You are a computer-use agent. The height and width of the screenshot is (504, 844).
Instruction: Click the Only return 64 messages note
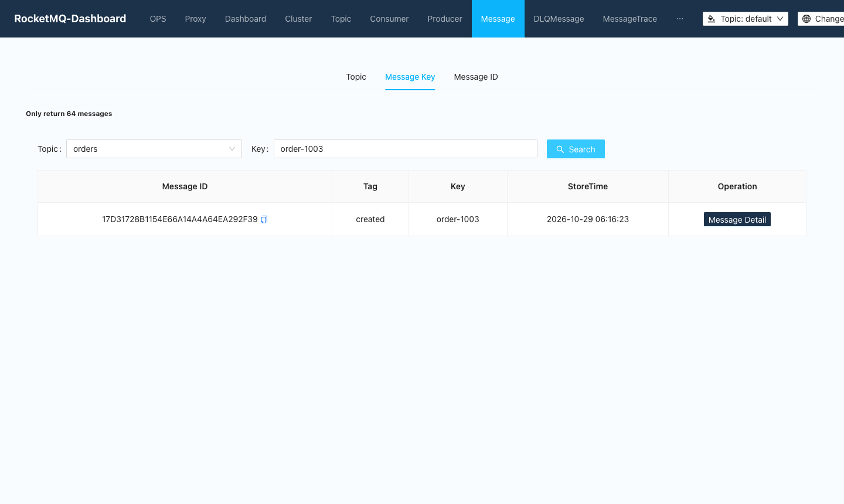(69, 114)
